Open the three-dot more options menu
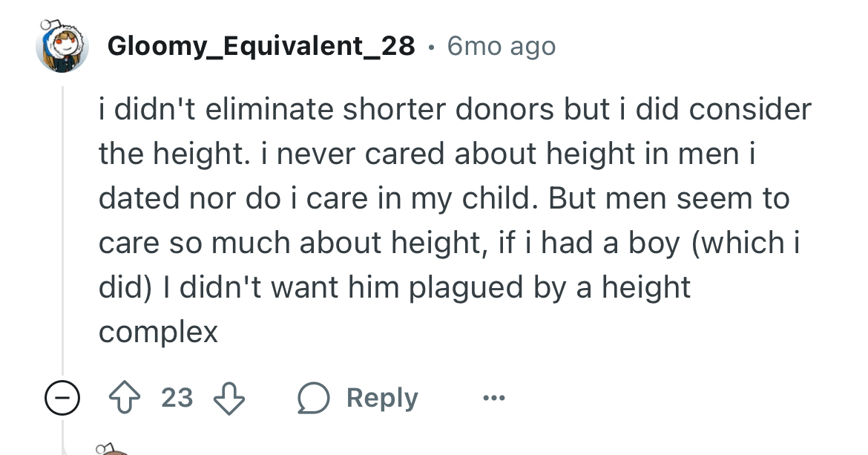The width and height of the screenshot is (868, 455). point(494,397)
